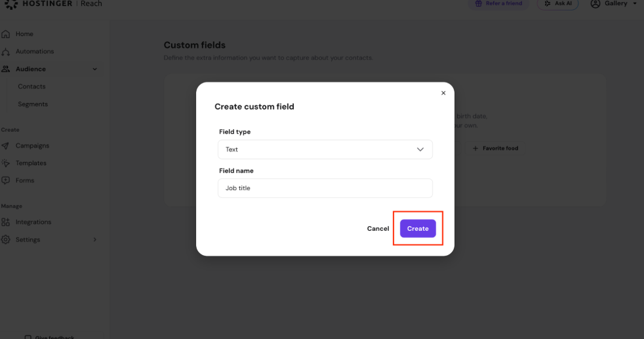
Task: Collapse the Audience section chevron
Action: 95,69
